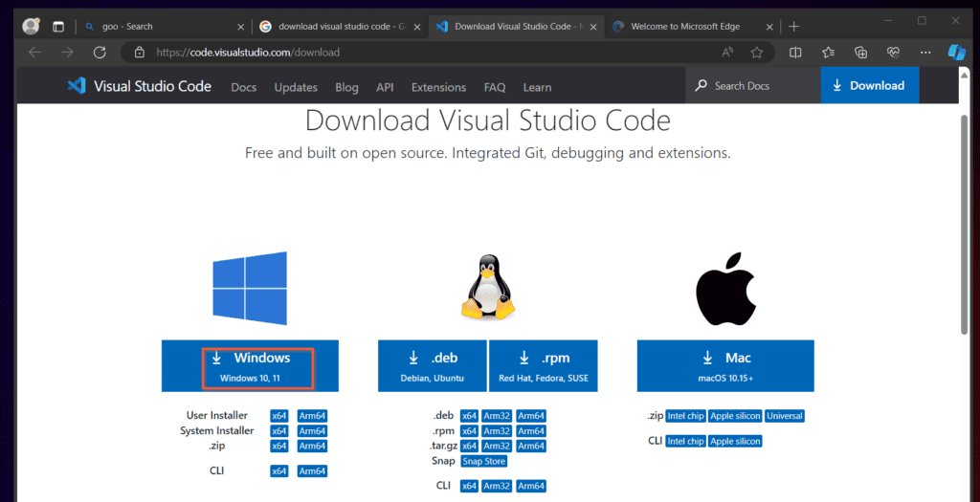Select Mac CLI Apple silicon link
The width and height of the screenshot is (980, 502).
click(x=735, y=441)
